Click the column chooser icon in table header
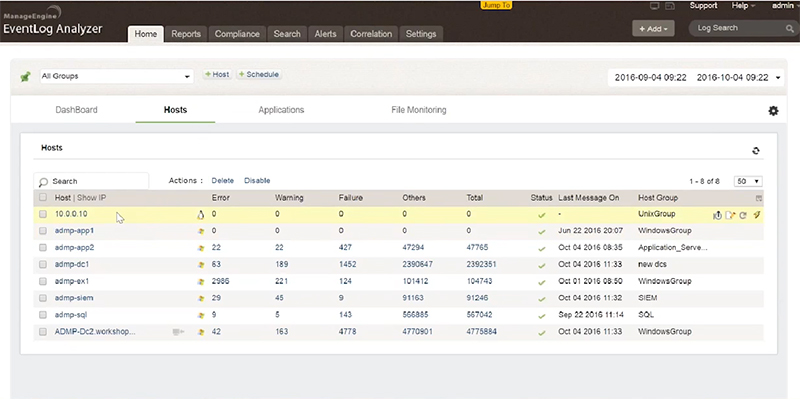 tap(759, 198)
